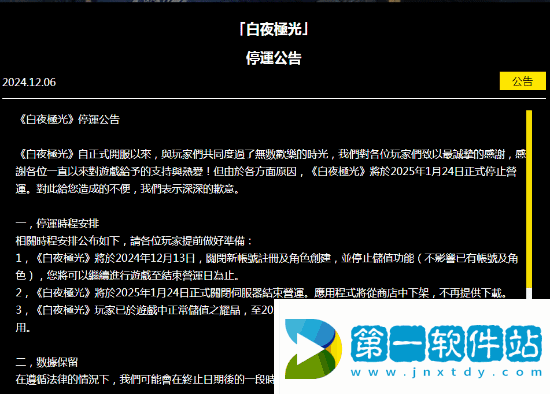Click the white divider line under the date
Viewport: 550px width, 394px height.
point(274,99)
